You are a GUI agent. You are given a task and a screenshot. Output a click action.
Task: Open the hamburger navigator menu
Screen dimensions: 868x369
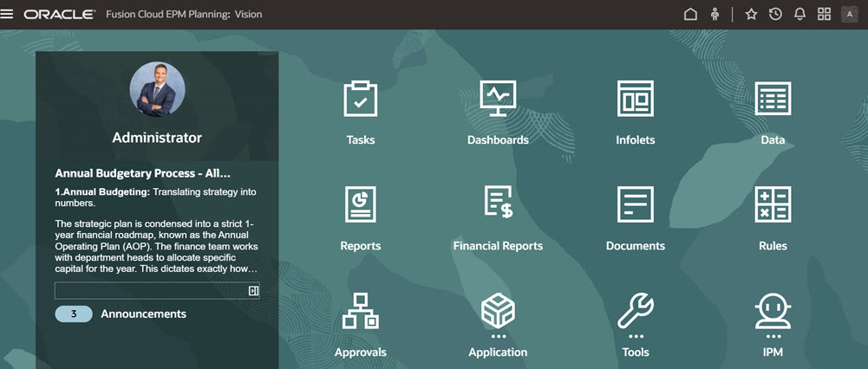pos(7,14)
